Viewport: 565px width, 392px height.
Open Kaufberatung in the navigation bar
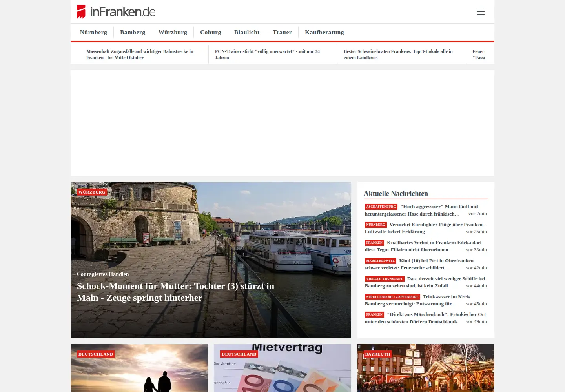click(x=324, y=32)
